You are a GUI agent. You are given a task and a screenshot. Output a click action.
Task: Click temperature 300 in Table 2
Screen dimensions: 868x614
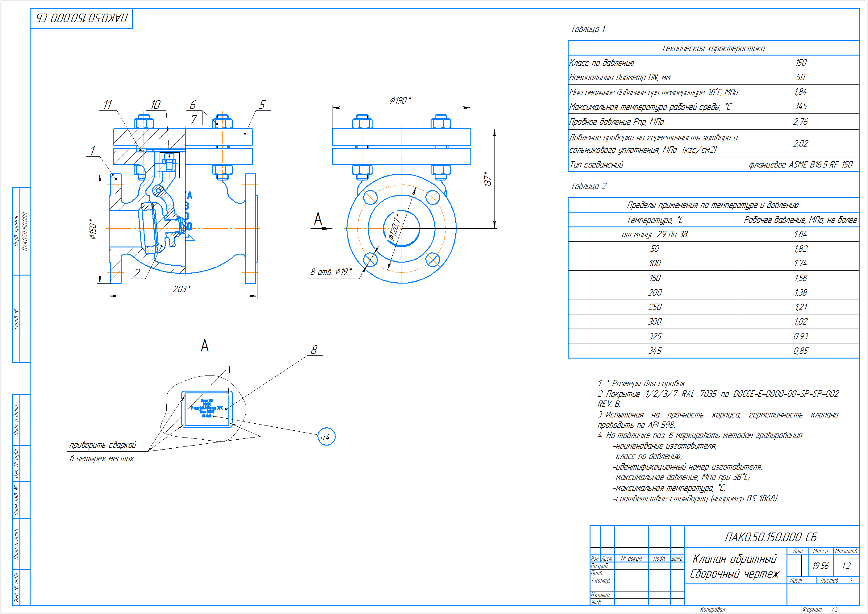click(x=655, y=322)
